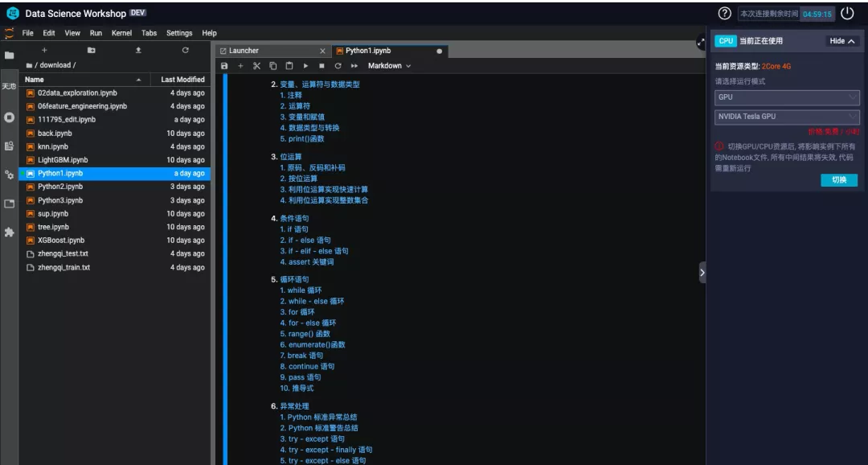Close the Launcher tab
The height and width of the screenshot is (465, 868).
tap(323, 51)
